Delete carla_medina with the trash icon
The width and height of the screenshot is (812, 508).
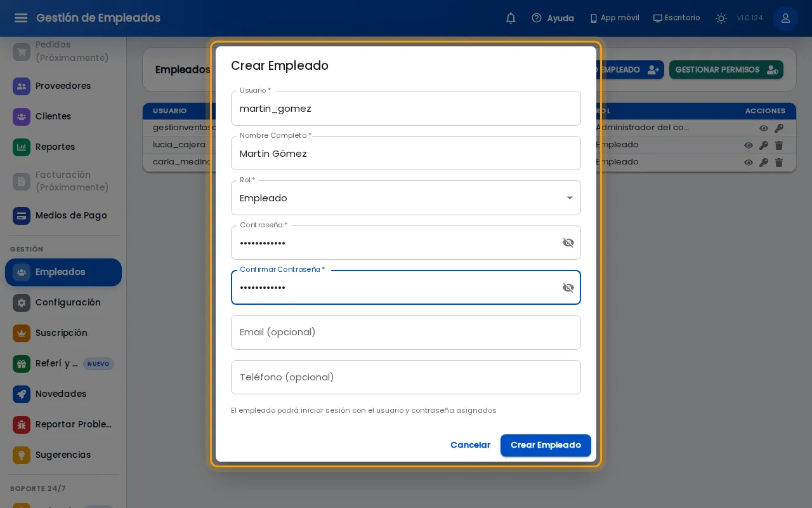click(779, 163)
